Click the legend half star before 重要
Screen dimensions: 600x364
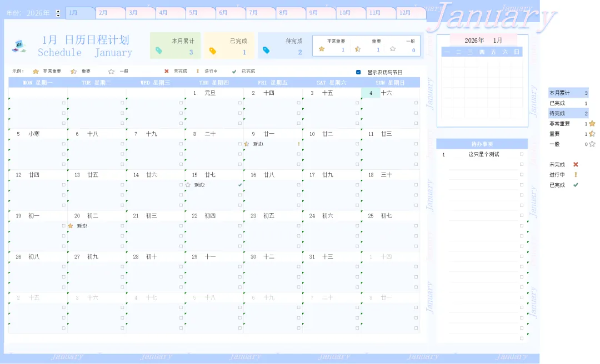click(x=74, y=72)
